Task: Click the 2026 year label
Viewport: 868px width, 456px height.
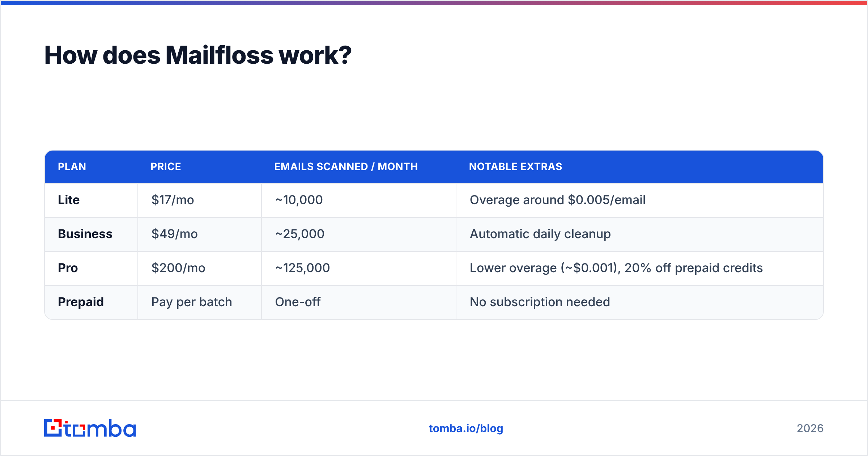Action: pyautogui.click(x=810, y=428)
